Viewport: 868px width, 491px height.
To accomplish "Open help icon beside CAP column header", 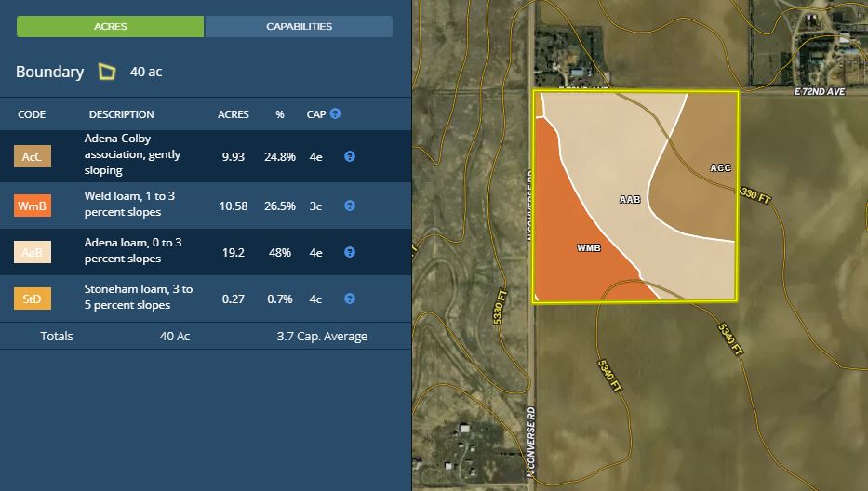I will [335, 113].
